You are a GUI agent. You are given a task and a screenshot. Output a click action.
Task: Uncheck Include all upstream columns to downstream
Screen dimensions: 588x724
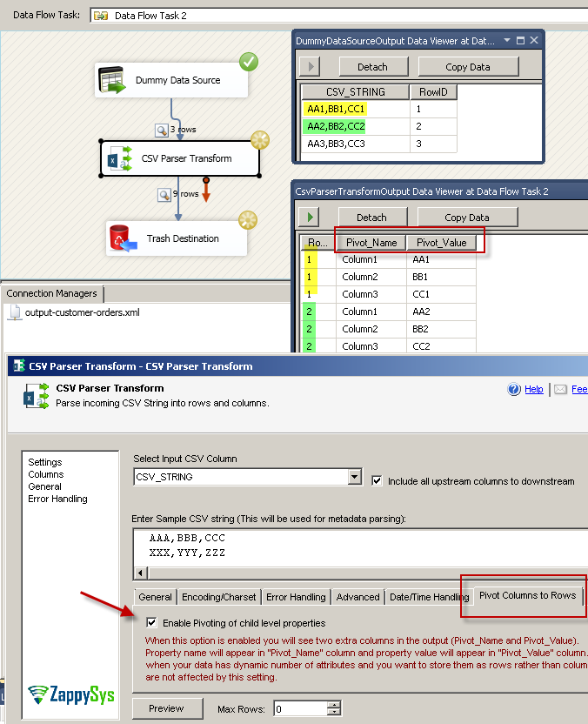378,480
